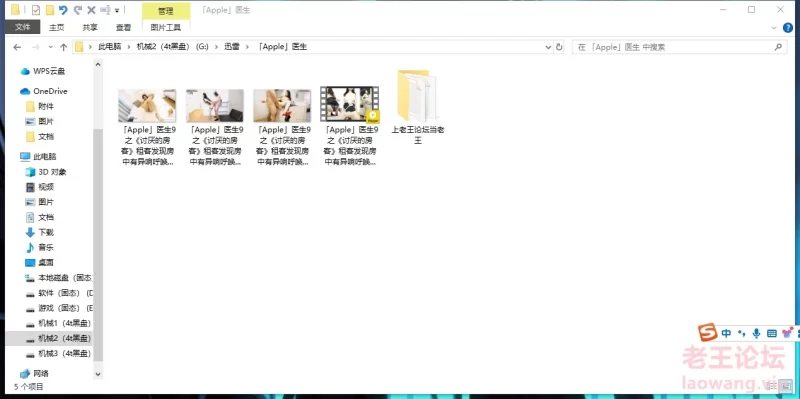Image resolution: width=800 pixels, height=399 pixels.
Task: Open 下载 in the navigation pane
Action: click(x=40, y=233)
